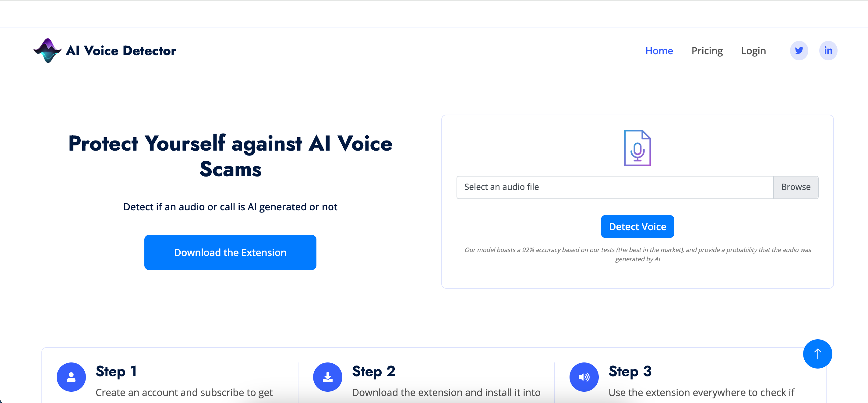This screenshot has height=403, width=868.
Task: Open the Pricing navigation menu item
Action: [707, 50]
